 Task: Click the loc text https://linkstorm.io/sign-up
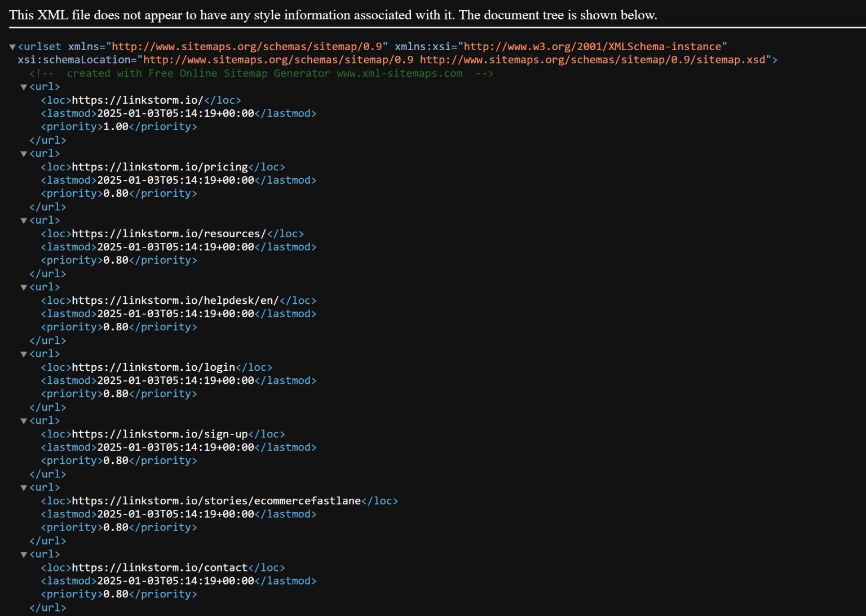coord(160,434)
